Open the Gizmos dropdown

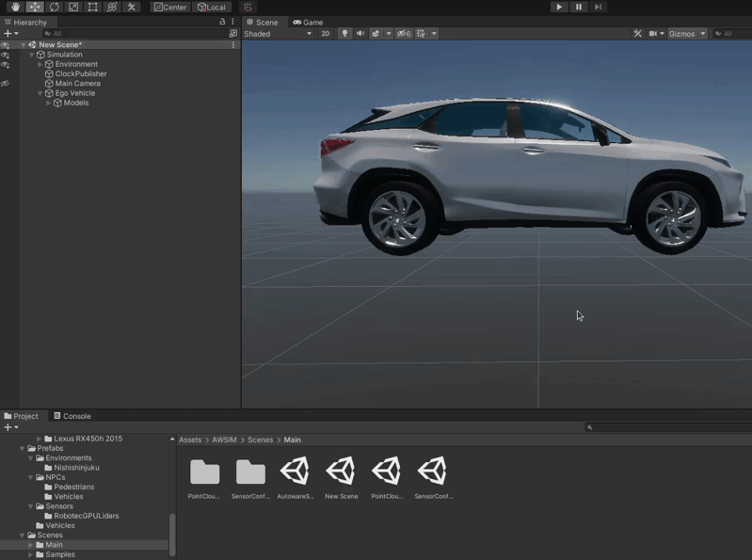[x=687, y=33]
